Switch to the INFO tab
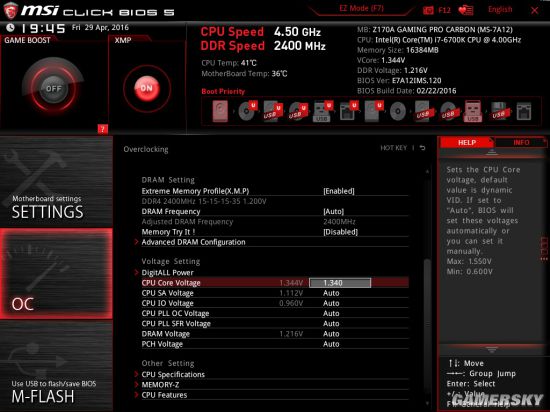This screenshot has height=412, width=550. click(521, 142)
